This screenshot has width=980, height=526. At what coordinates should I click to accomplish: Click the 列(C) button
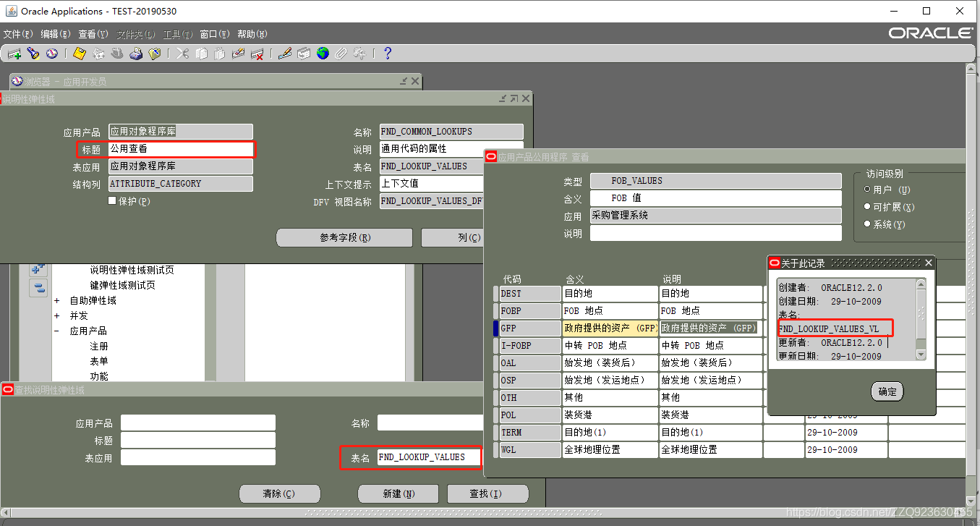[452, 237]
